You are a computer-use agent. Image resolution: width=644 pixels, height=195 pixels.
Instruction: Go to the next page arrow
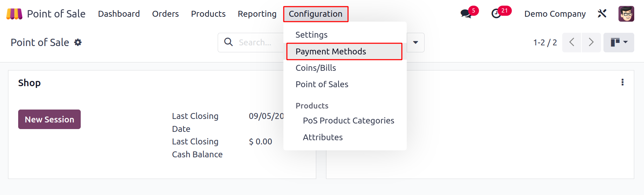(591, 43)
